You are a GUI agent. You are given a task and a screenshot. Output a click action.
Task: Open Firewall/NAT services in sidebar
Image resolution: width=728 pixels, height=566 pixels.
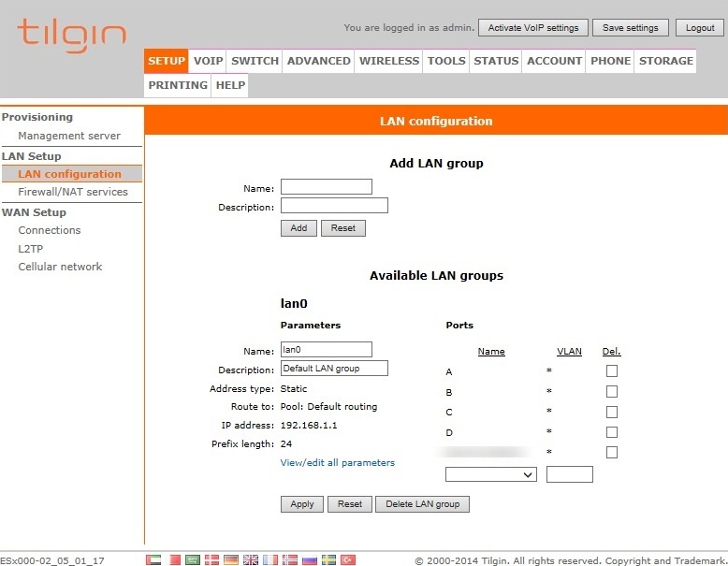click(73, 192)
